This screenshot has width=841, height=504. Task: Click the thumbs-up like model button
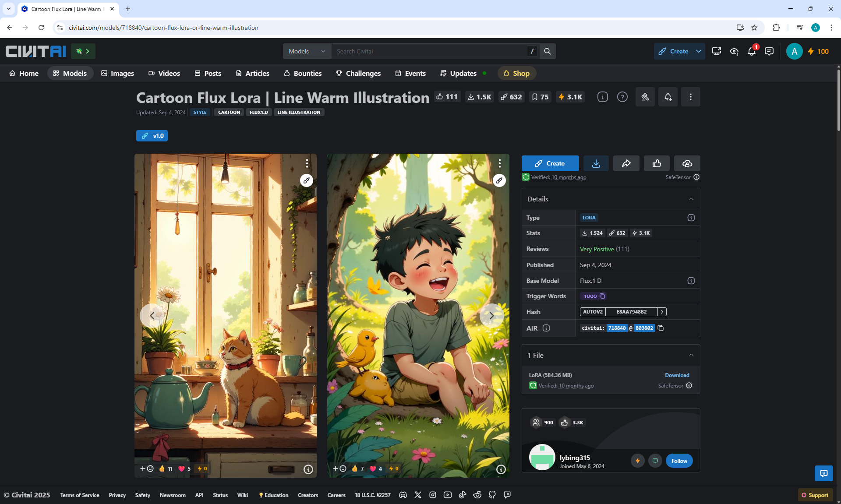coord(657,163)
